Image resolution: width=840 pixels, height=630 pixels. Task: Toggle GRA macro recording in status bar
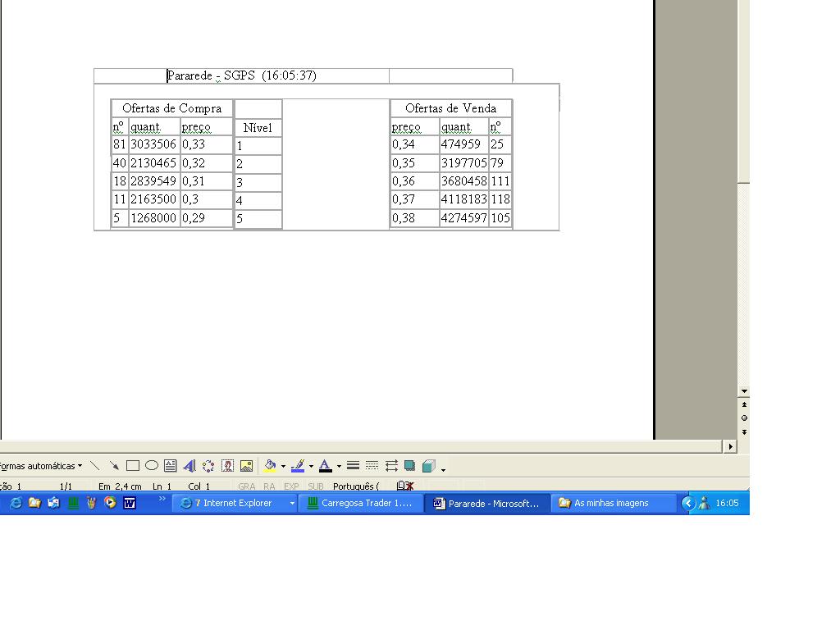point(246,486)
